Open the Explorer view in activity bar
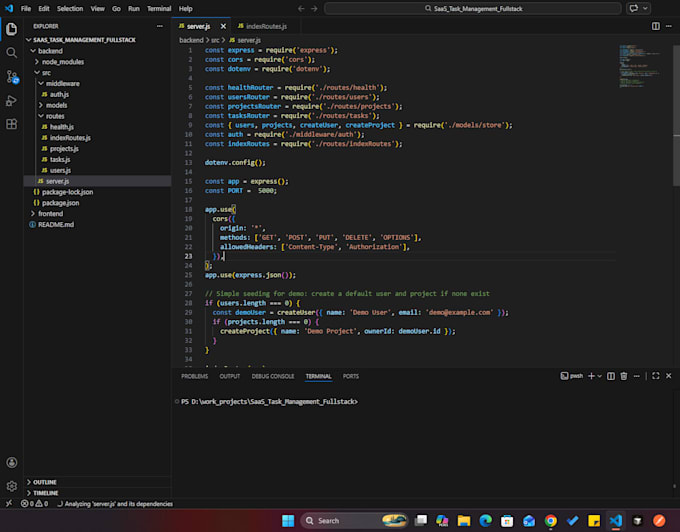The image size is (680, 532). point(12,29)
